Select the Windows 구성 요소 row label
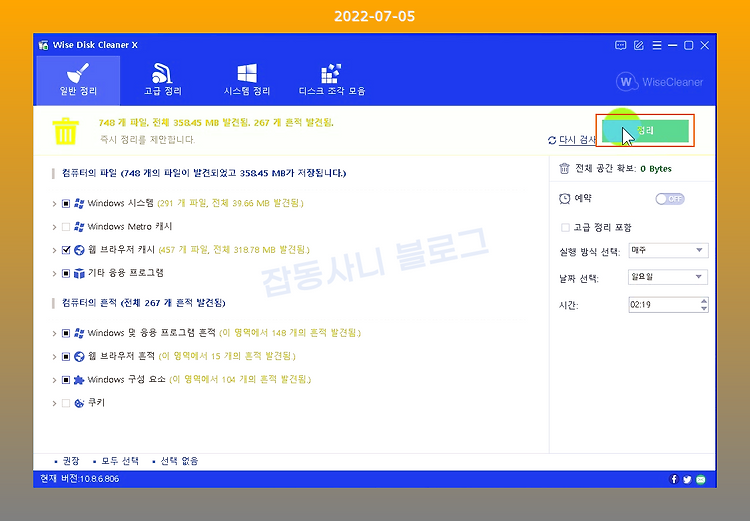The image size is (750, 521). [126, 380]
